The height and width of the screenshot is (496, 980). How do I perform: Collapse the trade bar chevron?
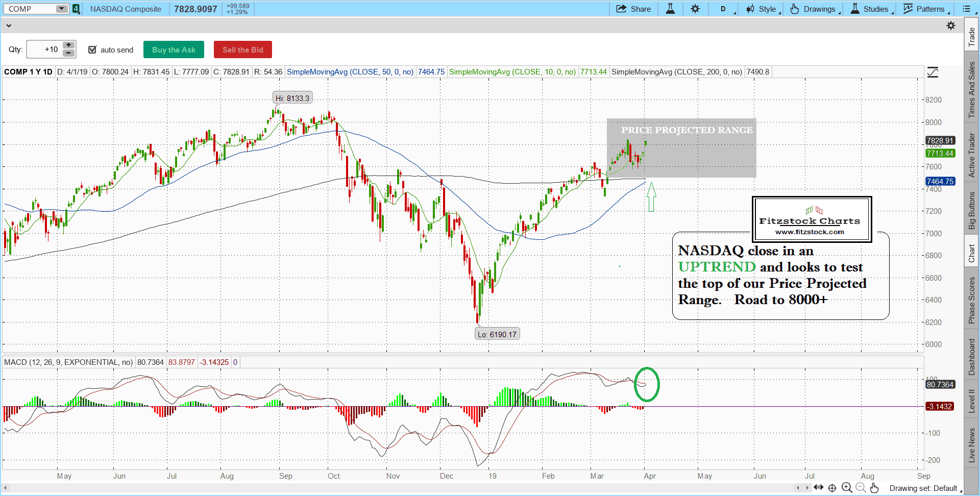coord(9,26)
